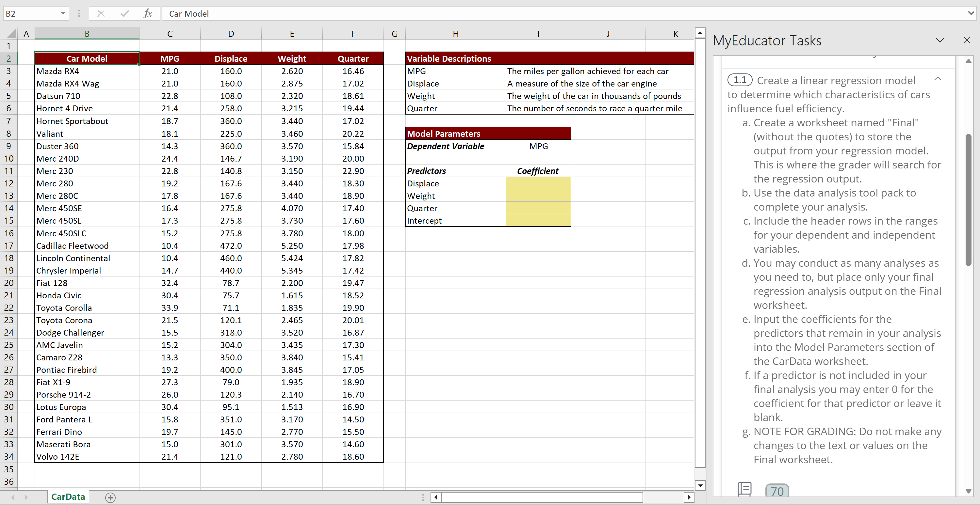Click the Cancel entry X icon
Image resolution: width=980 pixels, height=505 pixels.
[101, 14]
